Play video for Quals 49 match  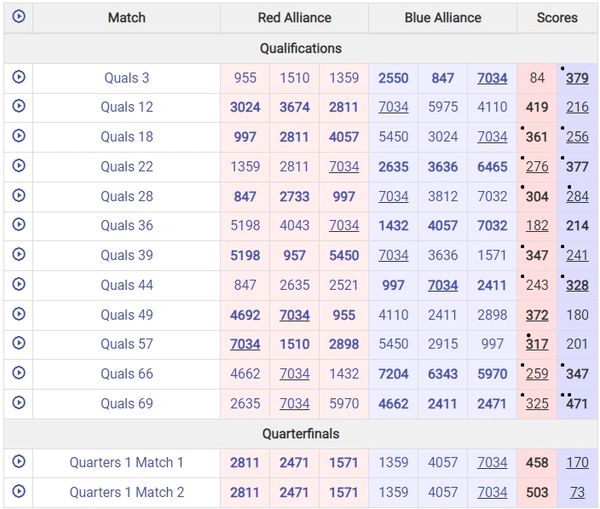click(x=18, y=314)
